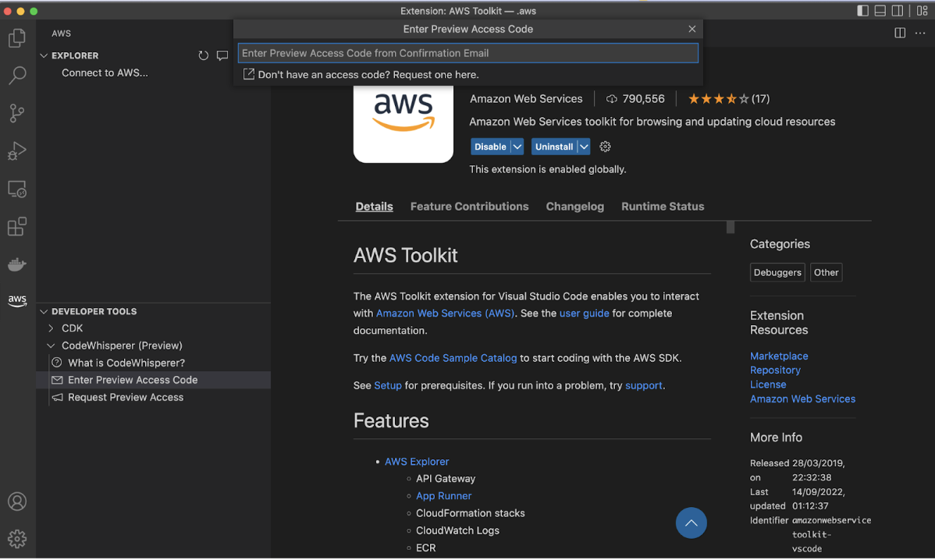Open extension settings gear beside Uninstall
The image size is (935, 560).
tap(605, 147)
